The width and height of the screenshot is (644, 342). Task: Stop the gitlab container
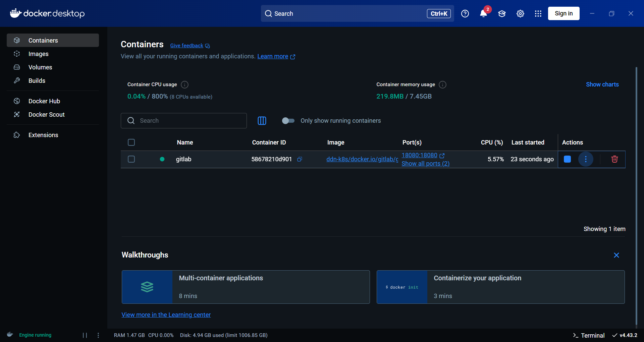pyautogui.click(x=567, y=159)
